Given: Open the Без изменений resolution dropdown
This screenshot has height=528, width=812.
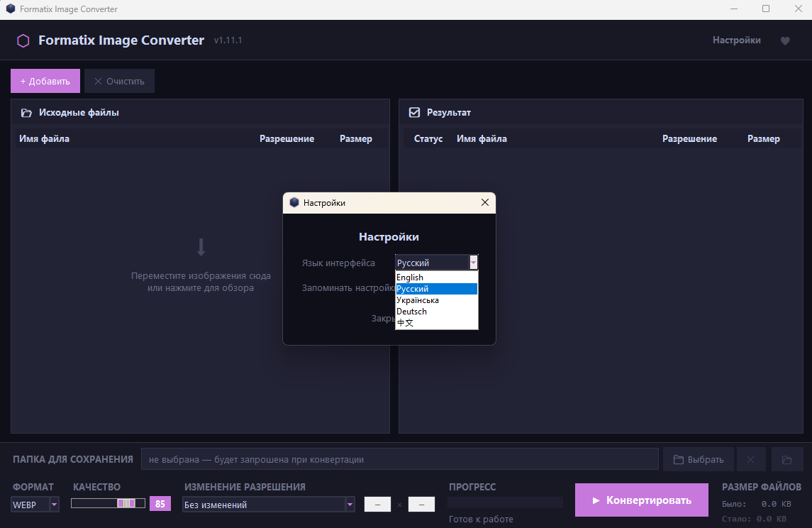Looking at the screenshot, I should (x=268, y=504).
